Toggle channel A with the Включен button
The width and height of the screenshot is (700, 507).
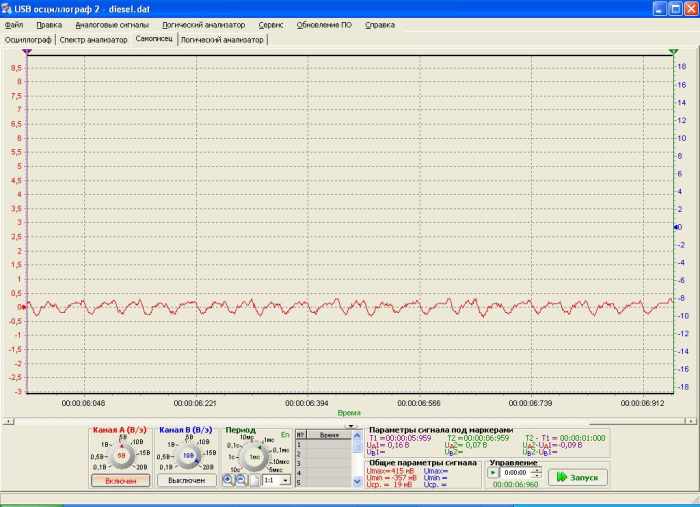click(121, 481)
